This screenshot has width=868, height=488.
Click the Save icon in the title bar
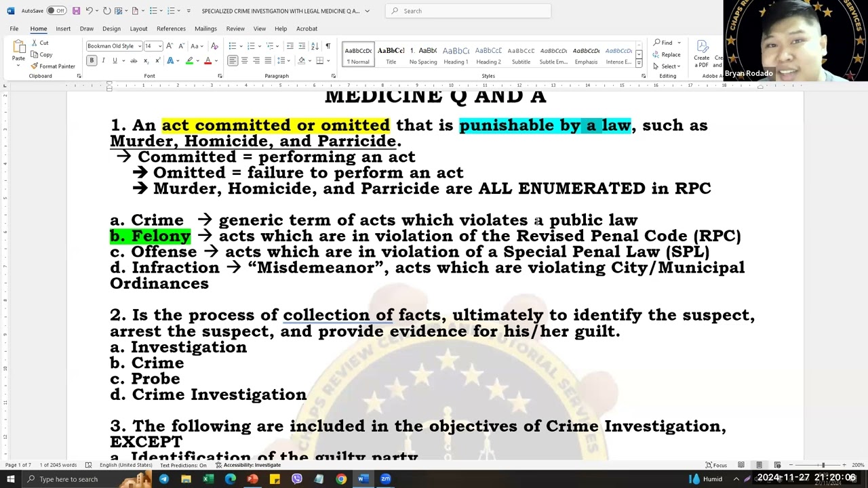(76, 11)
